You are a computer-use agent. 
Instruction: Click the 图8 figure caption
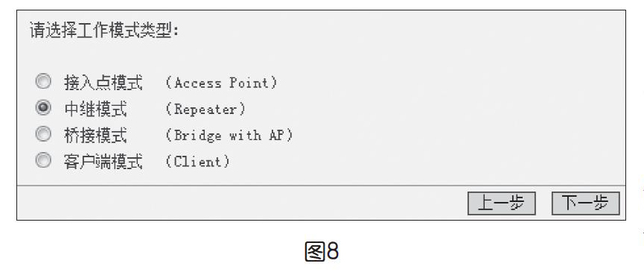pyautogui.click(x=322, y=251)
